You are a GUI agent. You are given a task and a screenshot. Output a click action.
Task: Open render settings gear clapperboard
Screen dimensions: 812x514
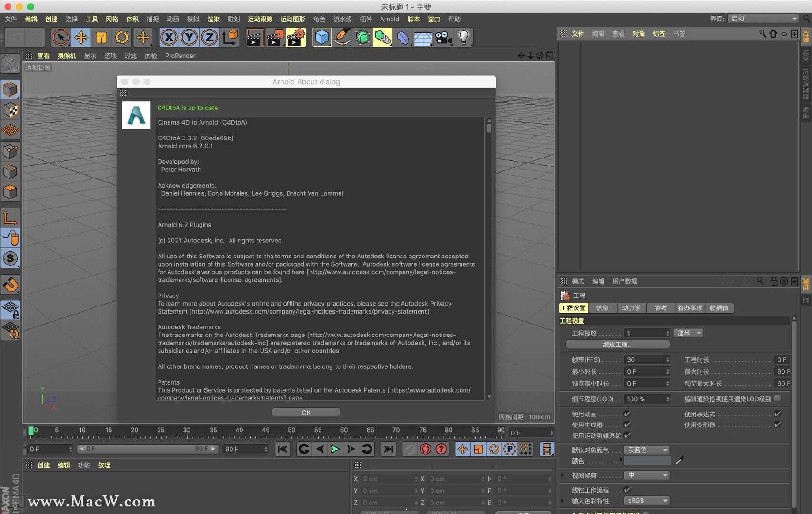(x=296, y=37)
